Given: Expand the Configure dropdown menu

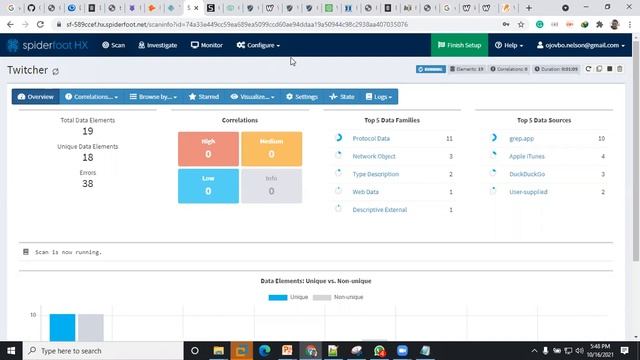Looking at the screenshot, I should [258, 45].
